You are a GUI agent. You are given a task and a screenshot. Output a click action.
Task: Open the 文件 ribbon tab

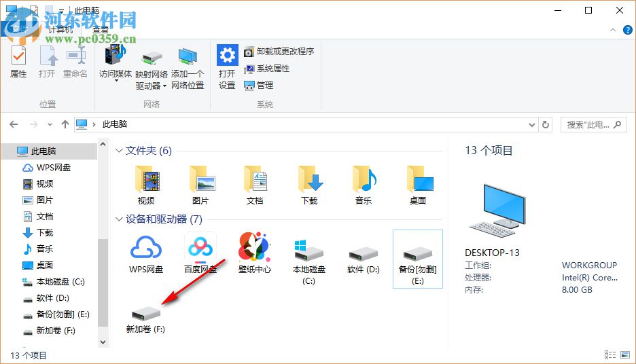[20, 29]
